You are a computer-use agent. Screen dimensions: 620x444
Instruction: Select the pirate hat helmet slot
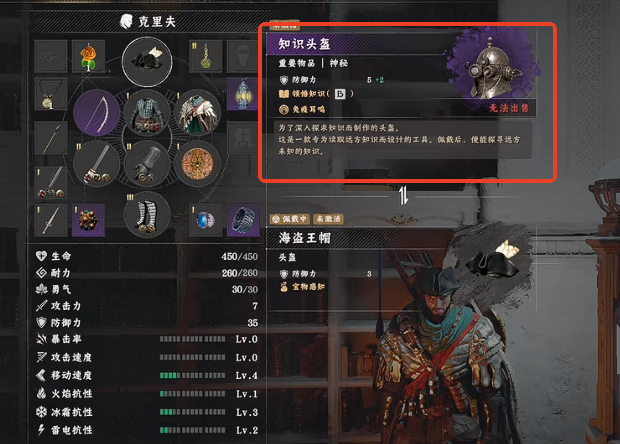click(x=147, y=61)
